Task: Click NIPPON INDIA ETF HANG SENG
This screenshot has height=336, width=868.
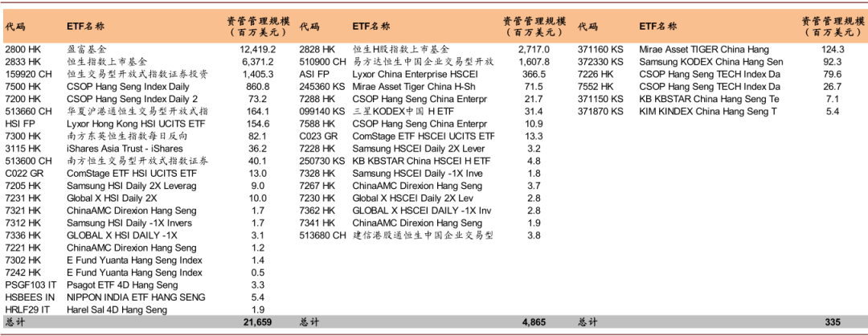Action: [x=136, y=297]
